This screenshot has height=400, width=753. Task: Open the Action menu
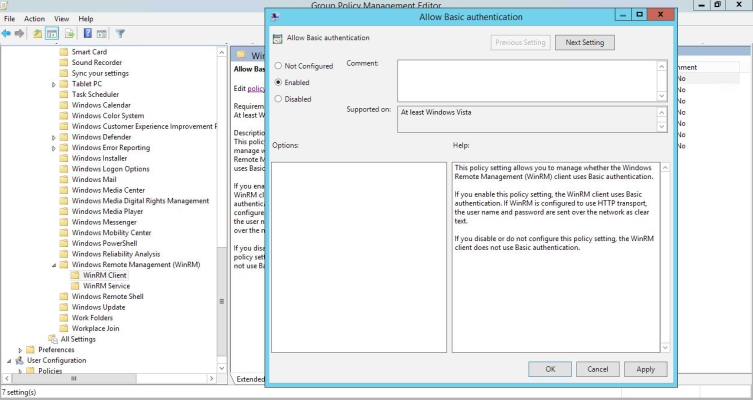tap(34, 19)
